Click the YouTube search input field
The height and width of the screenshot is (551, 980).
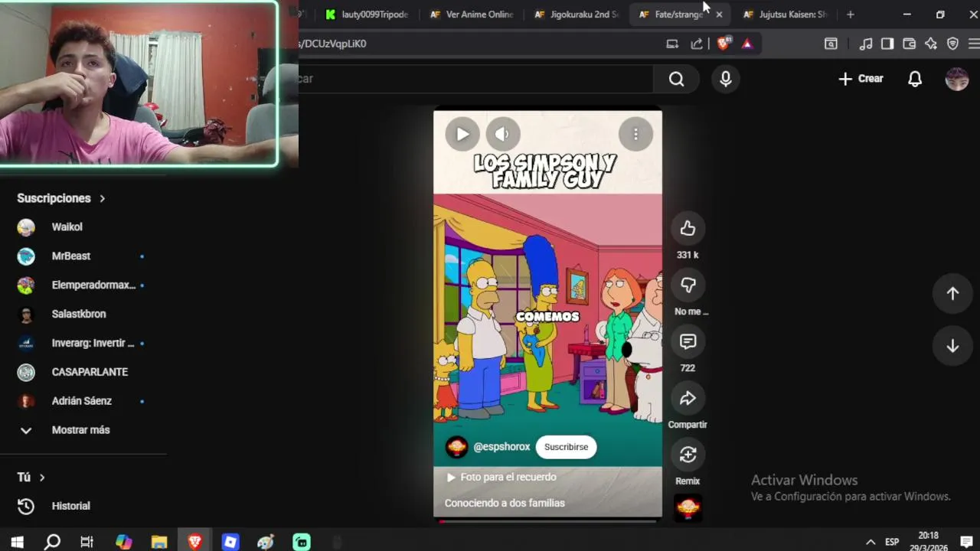click(x=475, y=79)
